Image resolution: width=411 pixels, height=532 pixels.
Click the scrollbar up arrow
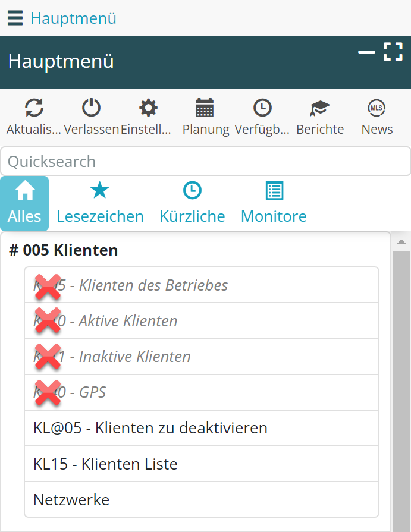click(401, 242)
